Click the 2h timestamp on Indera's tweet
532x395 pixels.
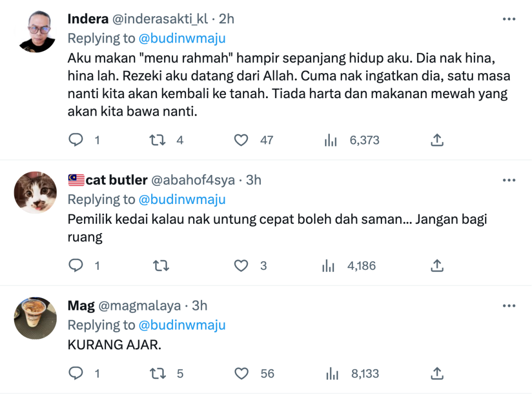(x=226, y=19)
